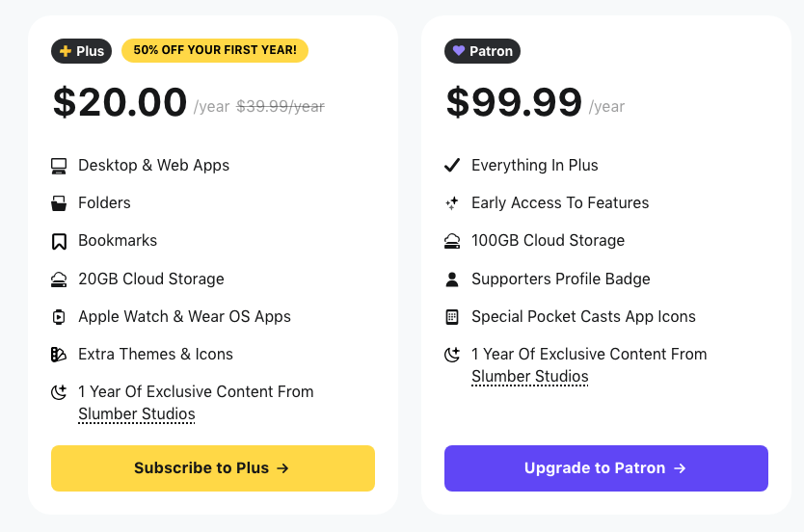
Task: Open Slumber Studios link in Patron card
Action: (529, 377)
